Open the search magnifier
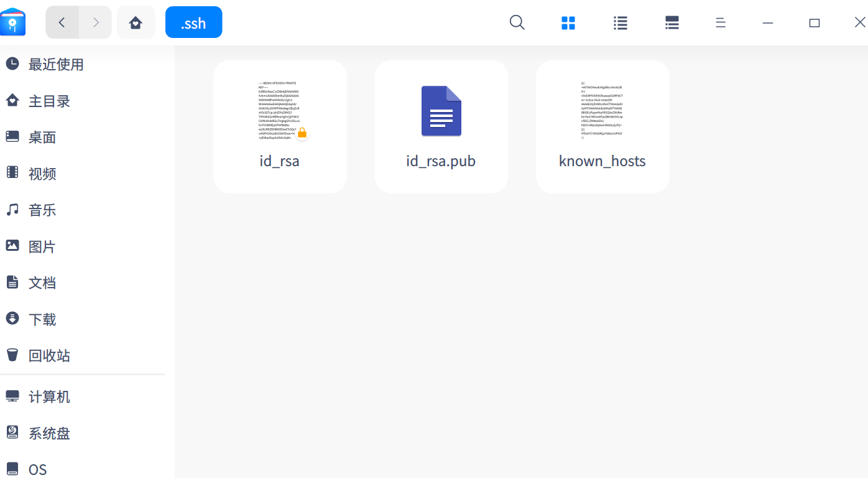Viewport: 868px width, 478px height. 517,22
